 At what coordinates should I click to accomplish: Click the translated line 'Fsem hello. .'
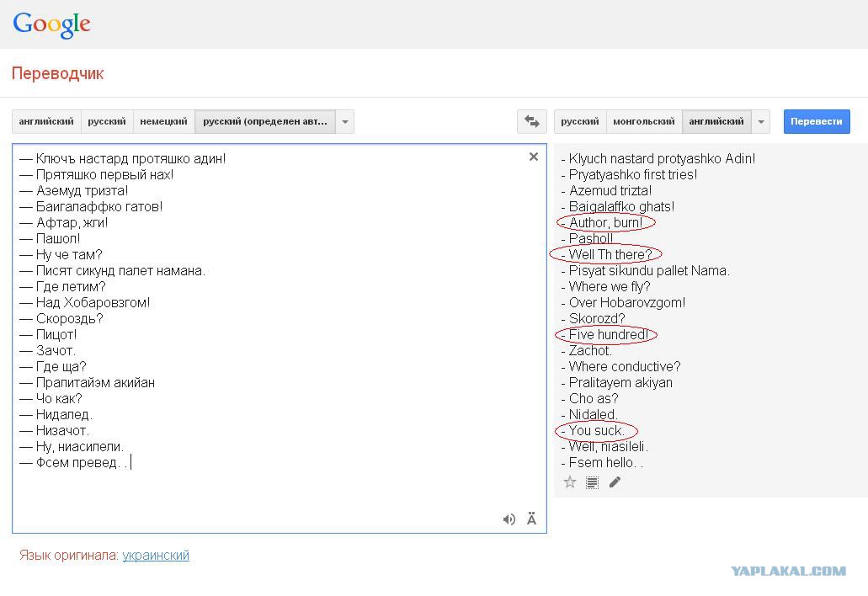[602, 463]
